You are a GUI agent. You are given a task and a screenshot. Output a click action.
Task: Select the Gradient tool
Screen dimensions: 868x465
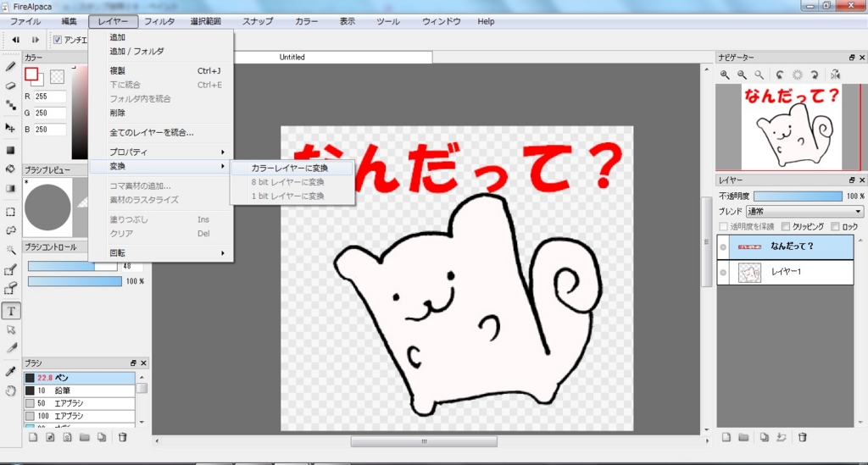(10, 189)
